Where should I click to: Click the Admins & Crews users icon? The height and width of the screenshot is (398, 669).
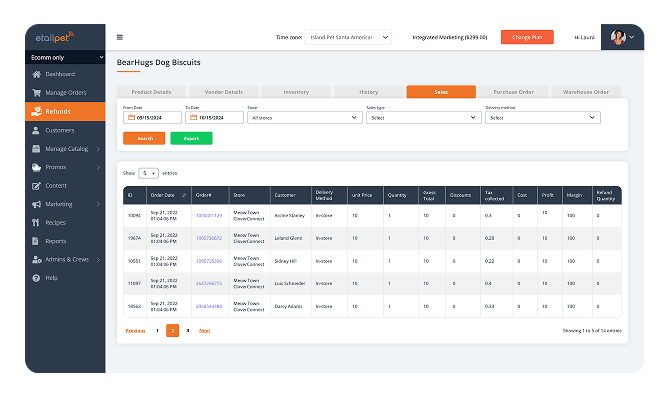pyautogui.click(x=36, y=259)
